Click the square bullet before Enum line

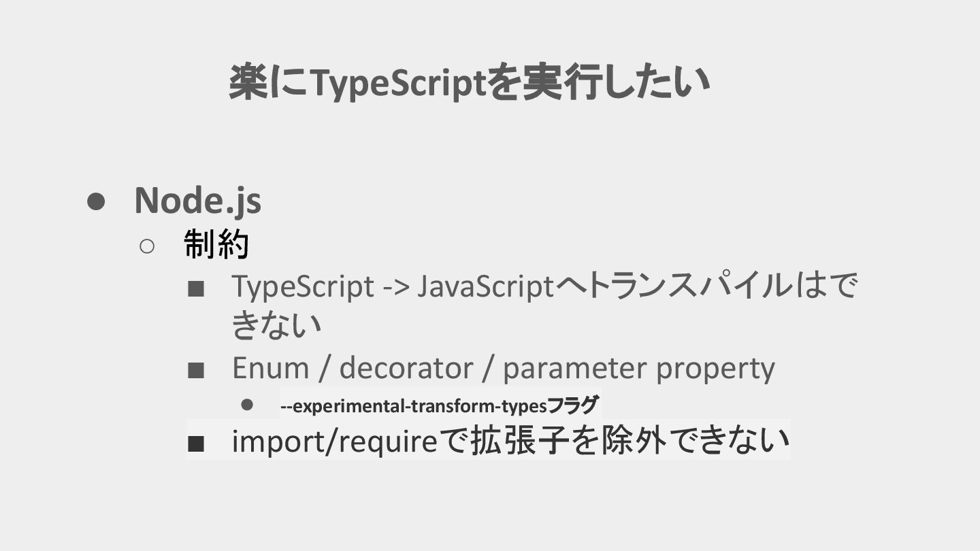pyautogui.click(x=196, y=370)
